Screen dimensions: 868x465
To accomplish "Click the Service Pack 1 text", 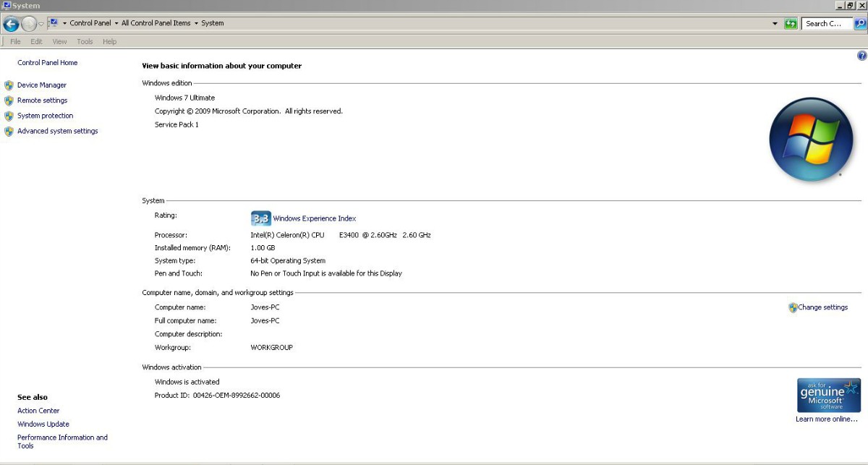I will point(176,124).
